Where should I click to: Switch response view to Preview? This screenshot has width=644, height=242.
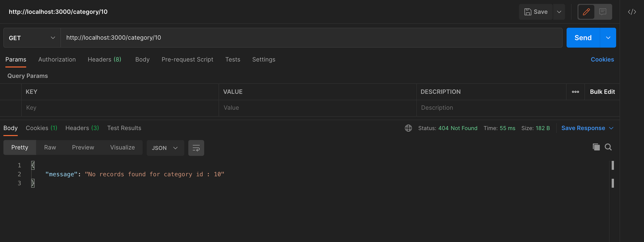83,147
